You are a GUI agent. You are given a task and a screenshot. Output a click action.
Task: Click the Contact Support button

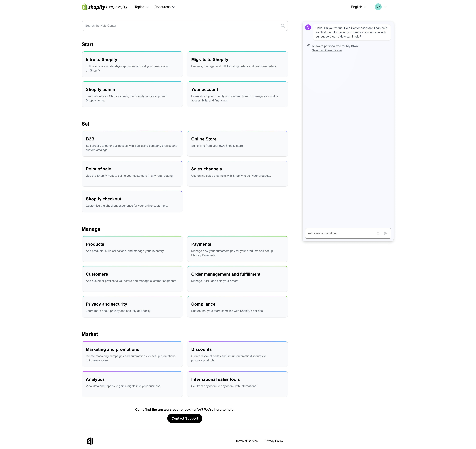tap(185, 418)
